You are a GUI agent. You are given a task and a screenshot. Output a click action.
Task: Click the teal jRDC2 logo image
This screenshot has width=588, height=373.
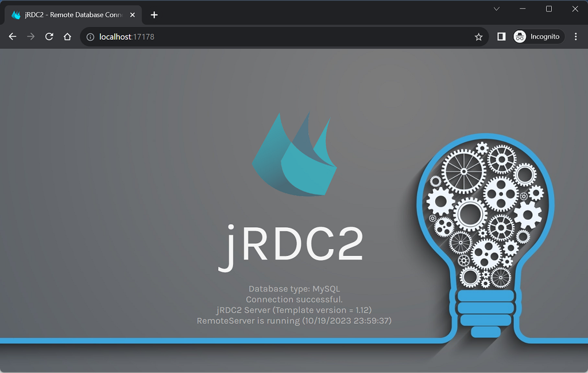click(x=295, y=154)
